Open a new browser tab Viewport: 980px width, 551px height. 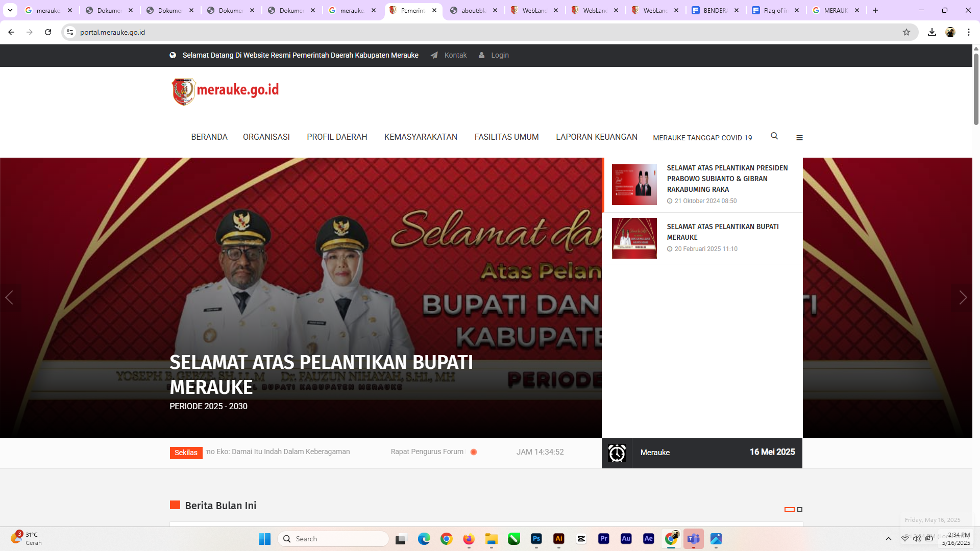(x=875, y=10)
